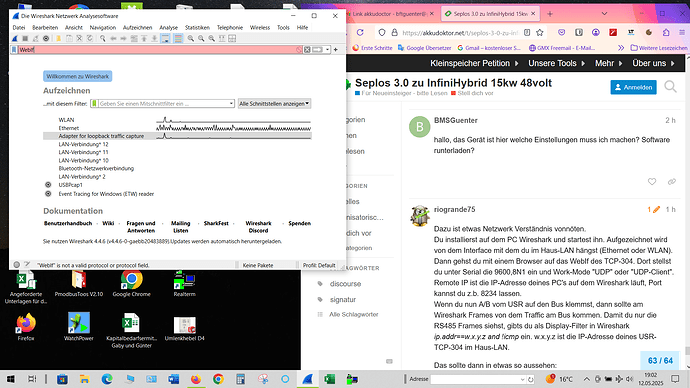
Task: Show more bookmarks double chevron
Action: [x=620, y=48]
